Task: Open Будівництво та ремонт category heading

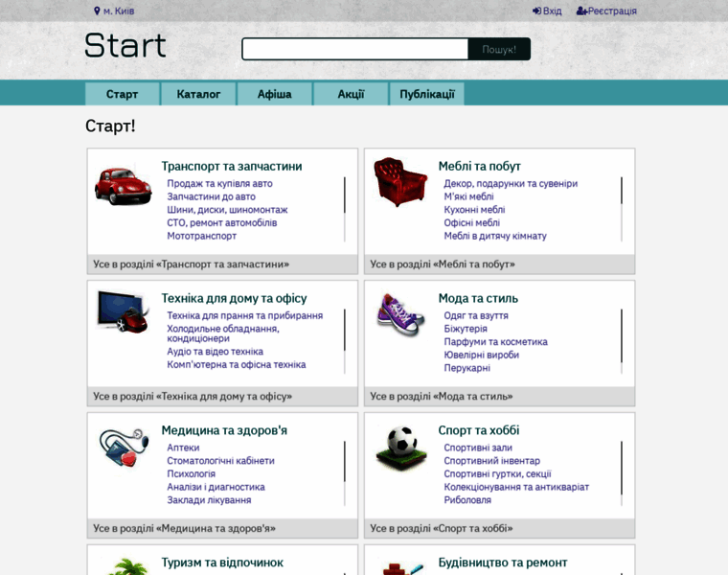Action: pyautogui.click(x=503, y=563)
